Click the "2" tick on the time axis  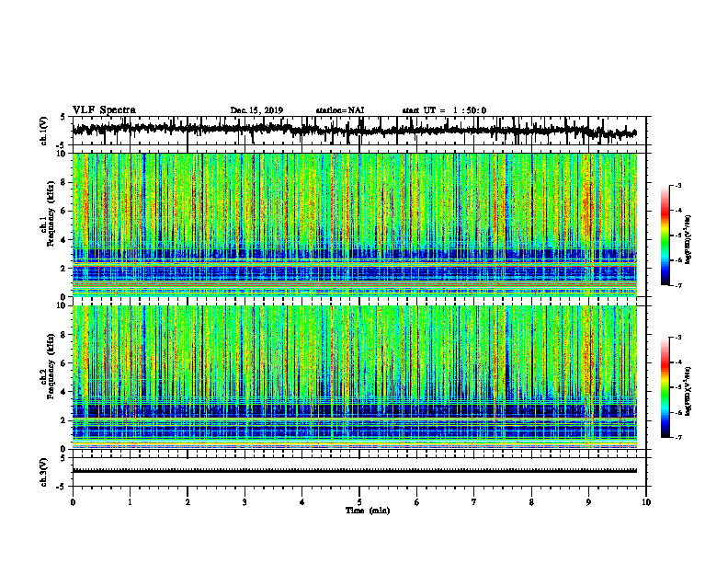pos(188,502)
